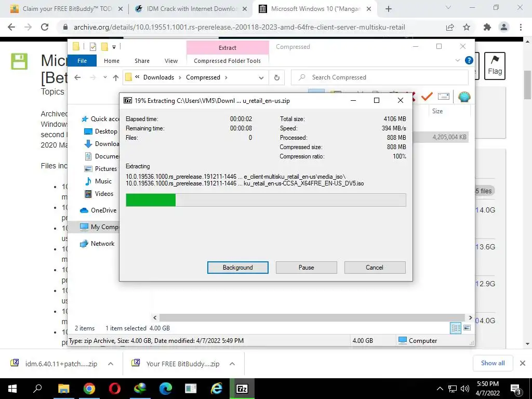Close the Chrome downloads bar
The height and width of the screenshot is (399, 532).
523,363
